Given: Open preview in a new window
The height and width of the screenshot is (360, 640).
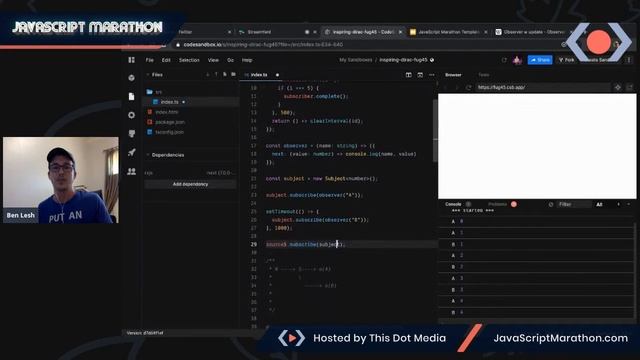Looking at the screenshot, I should 629,87.
